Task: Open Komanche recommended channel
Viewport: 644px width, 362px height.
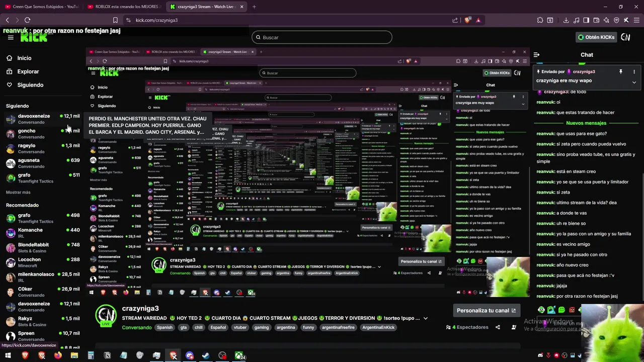Action: click(x=43, y=233)
